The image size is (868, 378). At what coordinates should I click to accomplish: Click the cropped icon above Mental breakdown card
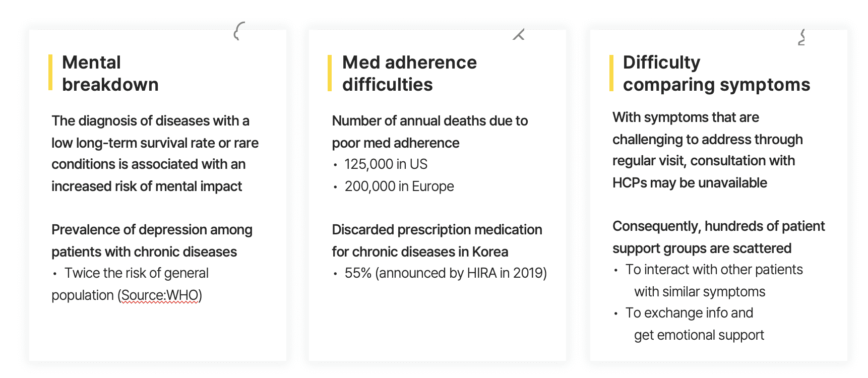(239, 31)
